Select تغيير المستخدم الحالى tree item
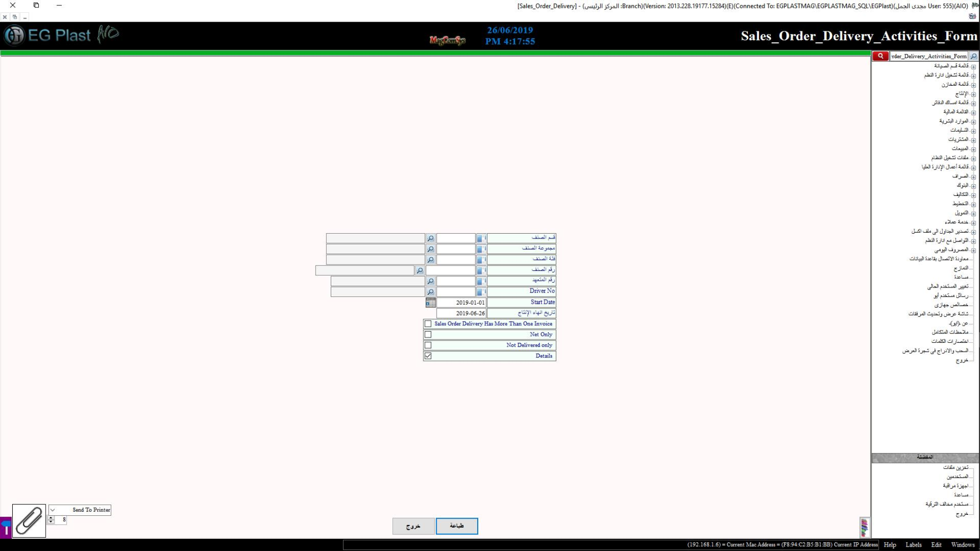980x551 pixels. (948, 287)
